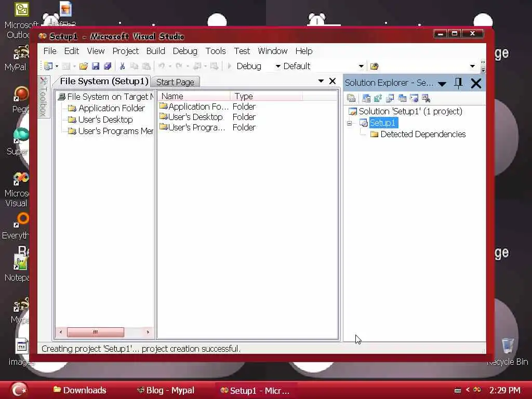The width and height of the screenshot is (532, 399).
Task: Click the Copy toolbar icon
Action: point(135,66)
